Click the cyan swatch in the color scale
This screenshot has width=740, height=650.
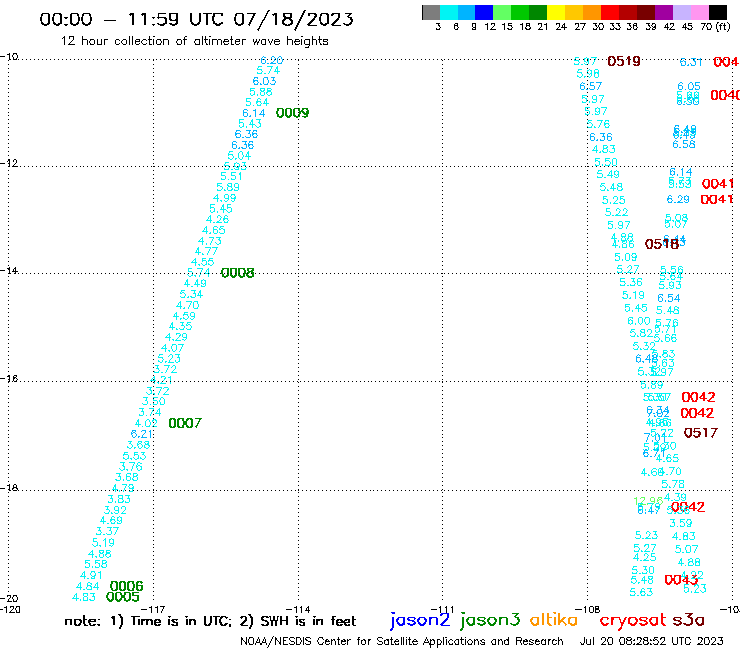coord(449,12)
